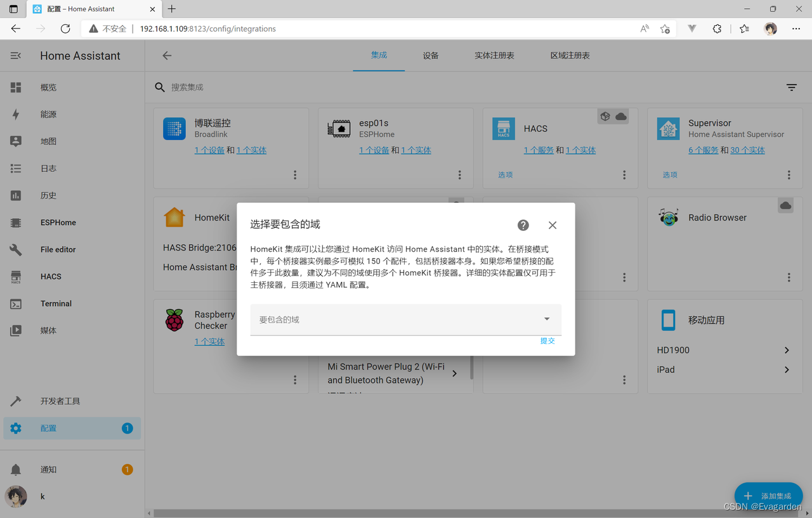Open 选项 for the Supervisor card
The width and height of the screenshot is (812, 518).
(671, 175)
